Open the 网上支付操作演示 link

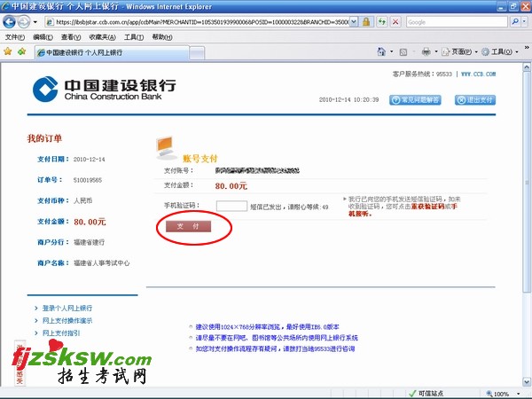pos(67,320)
